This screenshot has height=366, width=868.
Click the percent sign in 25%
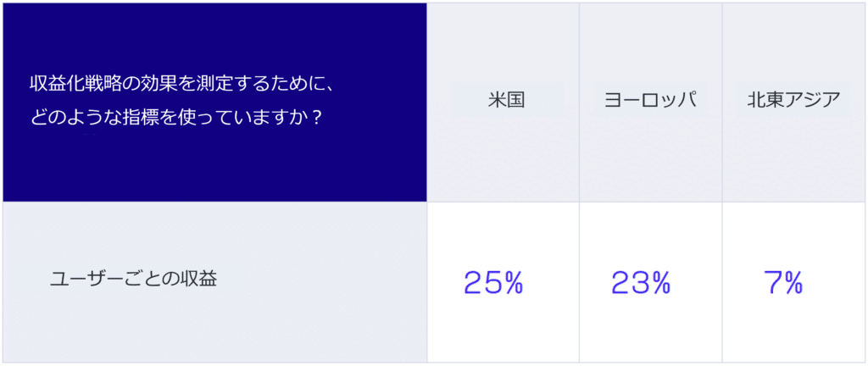tap(513, 283)
